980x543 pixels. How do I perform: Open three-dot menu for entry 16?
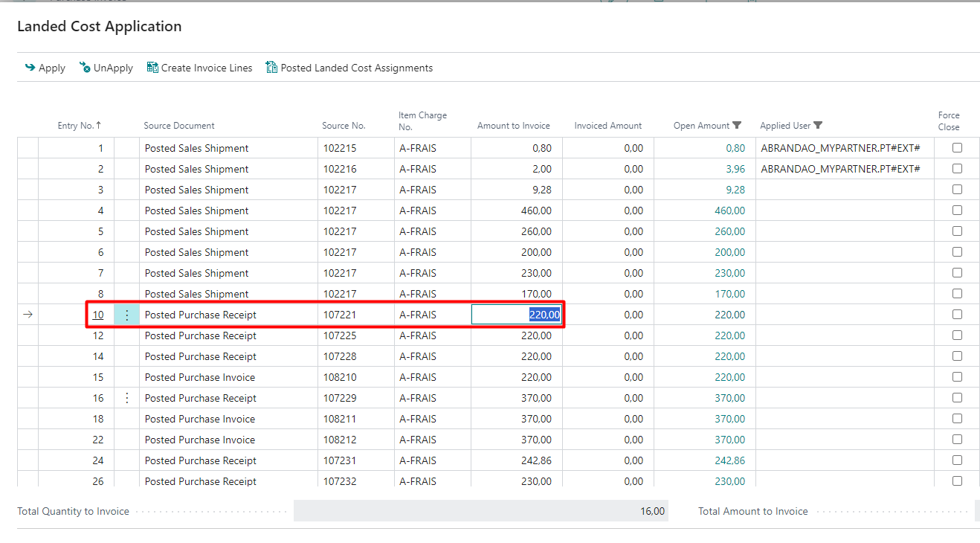(126, 398)
